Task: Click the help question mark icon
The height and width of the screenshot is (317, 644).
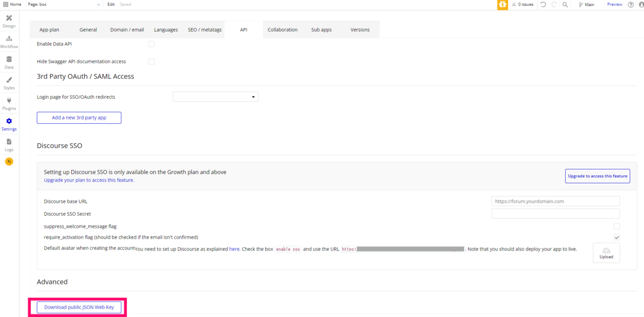Action: coord(631,4)
